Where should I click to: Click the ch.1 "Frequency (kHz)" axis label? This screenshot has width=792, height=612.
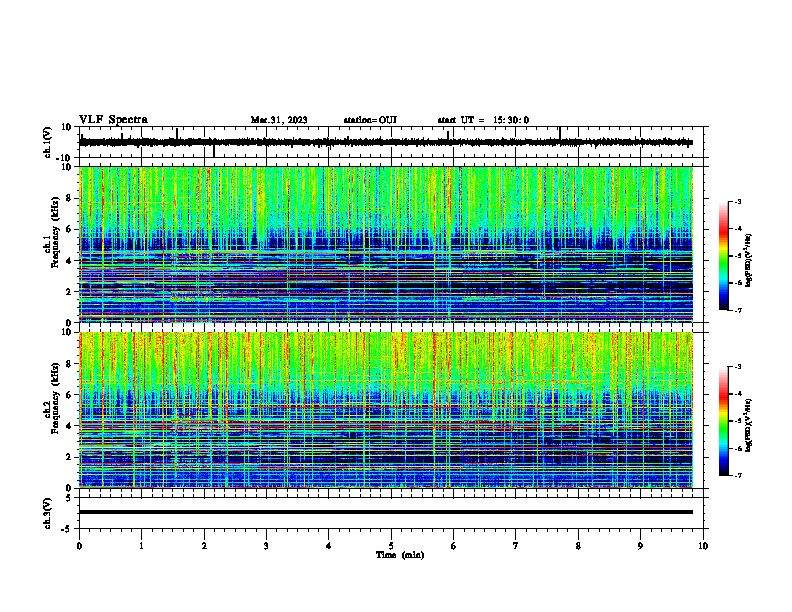coord(55,232)
